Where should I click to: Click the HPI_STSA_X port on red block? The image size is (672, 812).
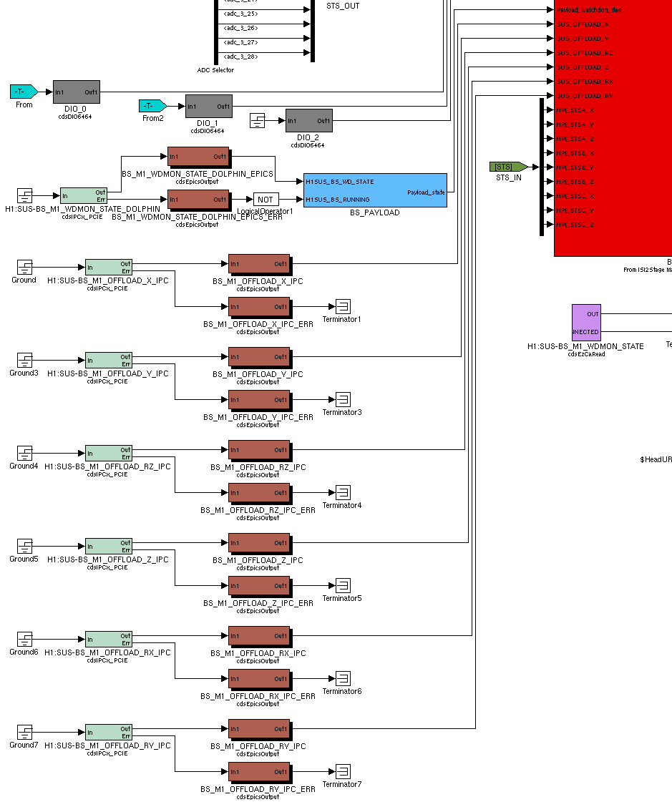pyautogui.click(x=575, y=110)
